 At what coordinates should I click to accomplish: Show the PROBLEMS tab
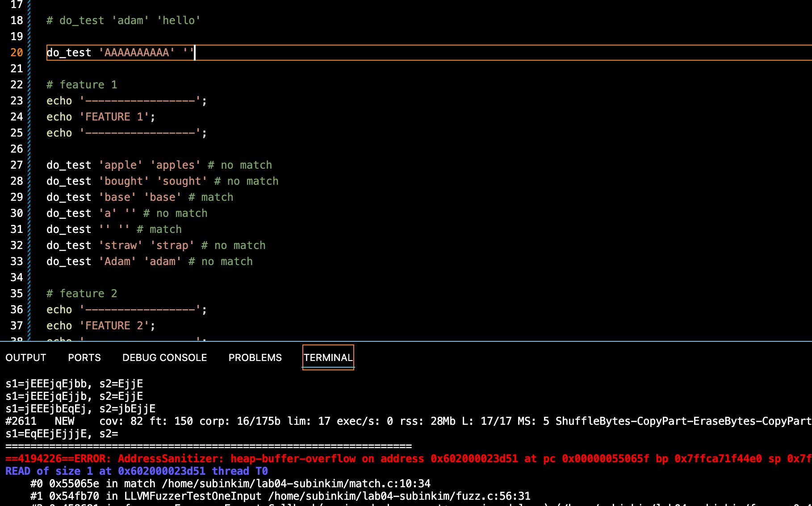pos(255,357)
